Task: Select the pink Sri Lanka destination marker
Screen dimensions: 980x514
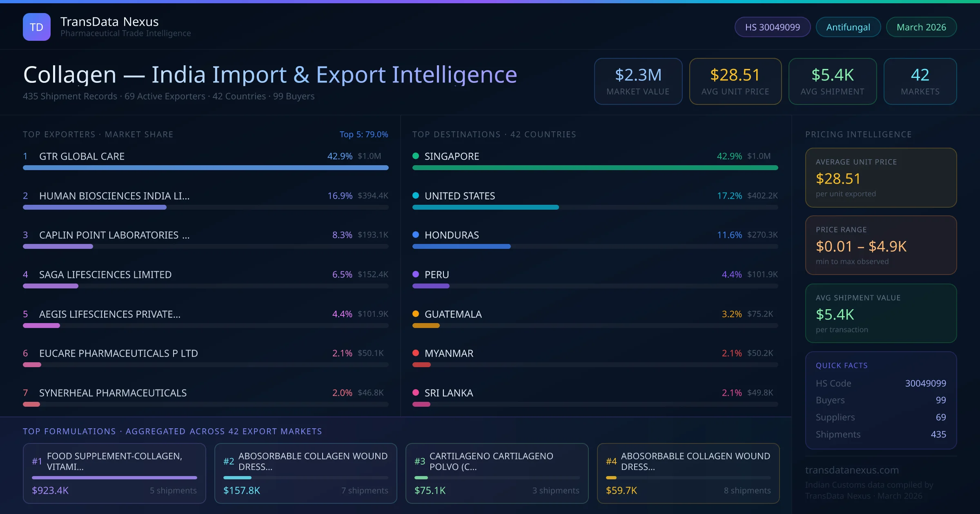Action: pos(416,392)
